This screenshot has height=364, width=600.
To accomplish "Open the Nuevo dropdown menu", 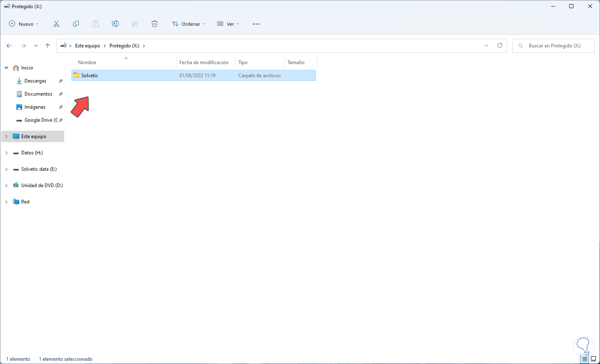I will [x=24, y=24].
